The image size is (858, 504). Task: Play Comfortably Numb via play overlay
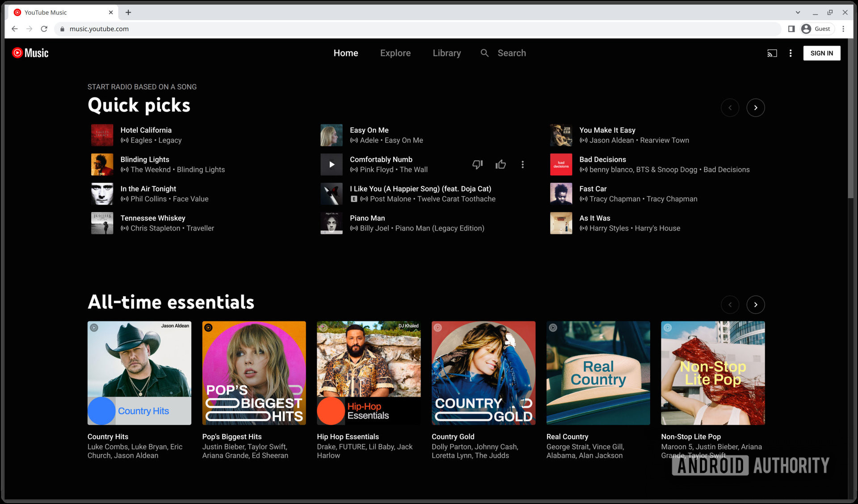331,164
